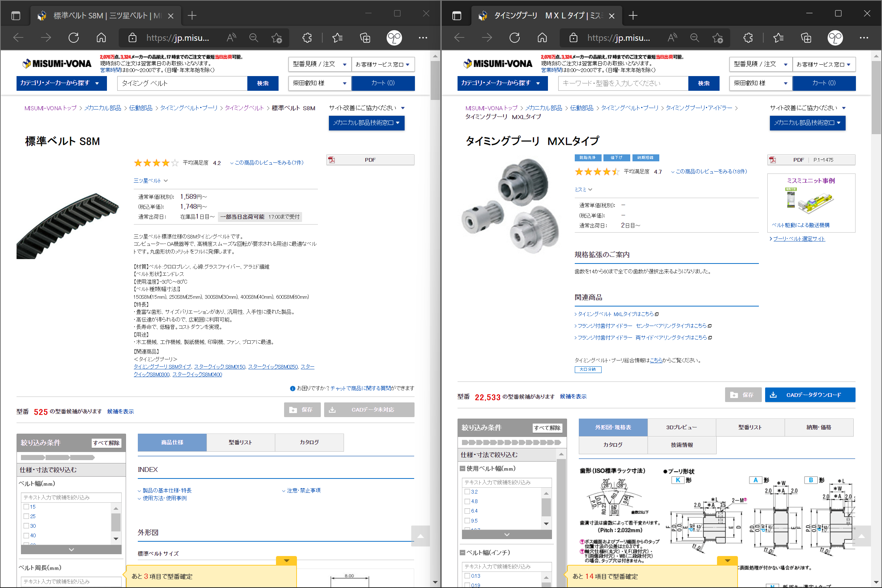
Task: Click left page vertical scrollbar
Action: (x=435, y=80)
